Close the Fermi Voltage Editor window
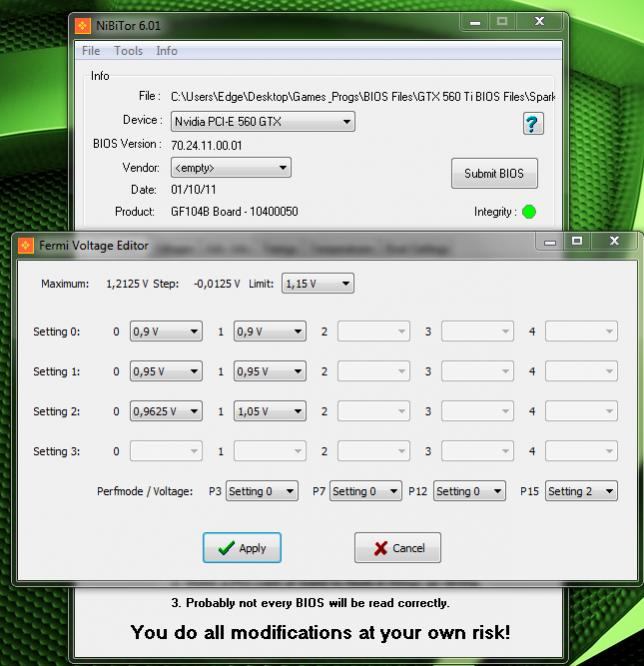The image size is (644, 666). coord(614,241)
